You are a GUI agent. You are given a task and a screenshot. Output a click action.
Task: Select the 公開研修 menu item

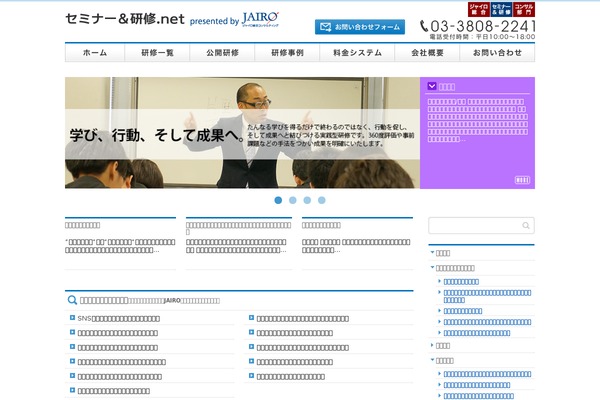point(222,53)
